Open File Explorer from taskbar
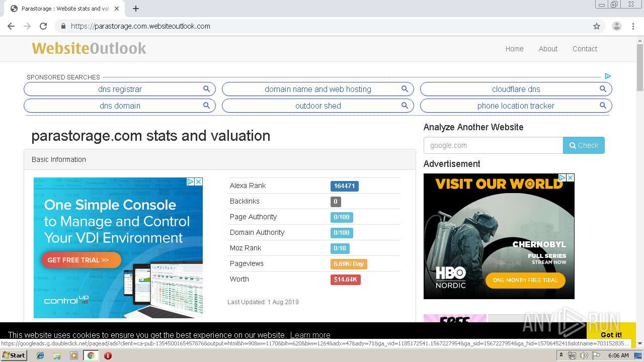Screen dimensions: 644x362 click(57, 355)
